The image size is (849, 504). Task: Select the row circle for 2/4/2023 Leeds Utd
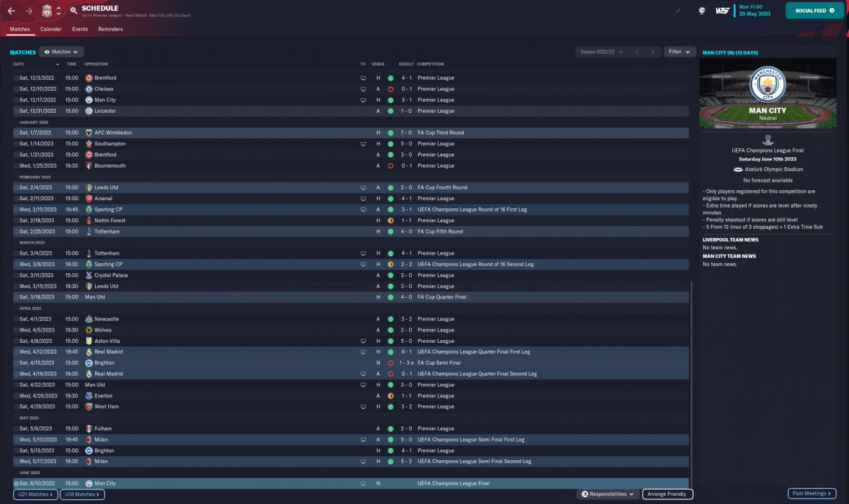pos(16,188)
